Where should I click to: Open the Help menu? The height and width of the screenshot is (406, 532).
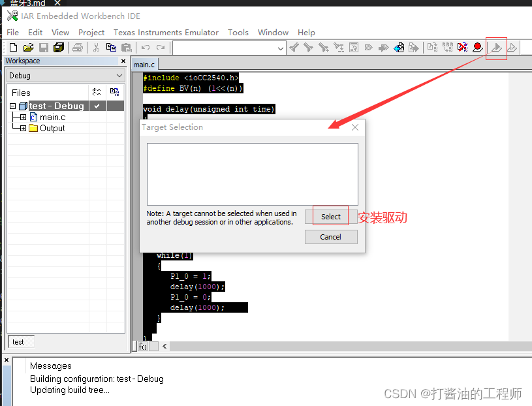point(306,32)
